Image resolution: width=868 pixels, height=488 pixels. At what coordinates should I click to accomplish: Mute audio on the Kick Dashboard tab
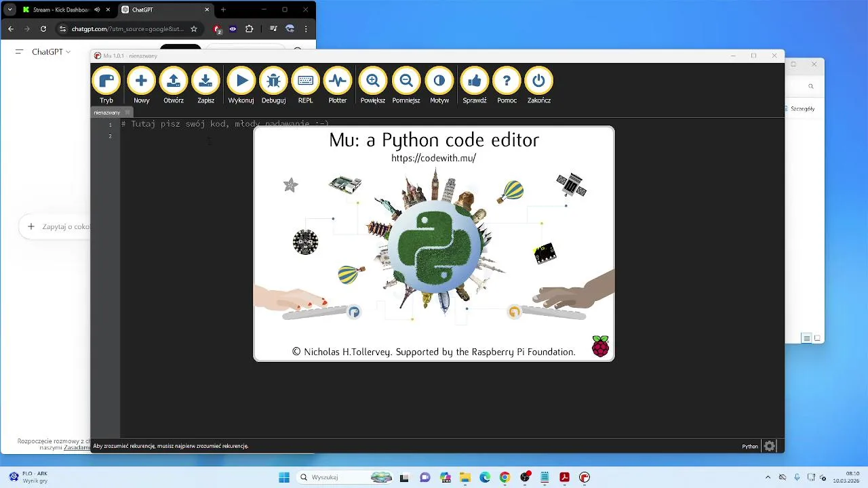98,9
